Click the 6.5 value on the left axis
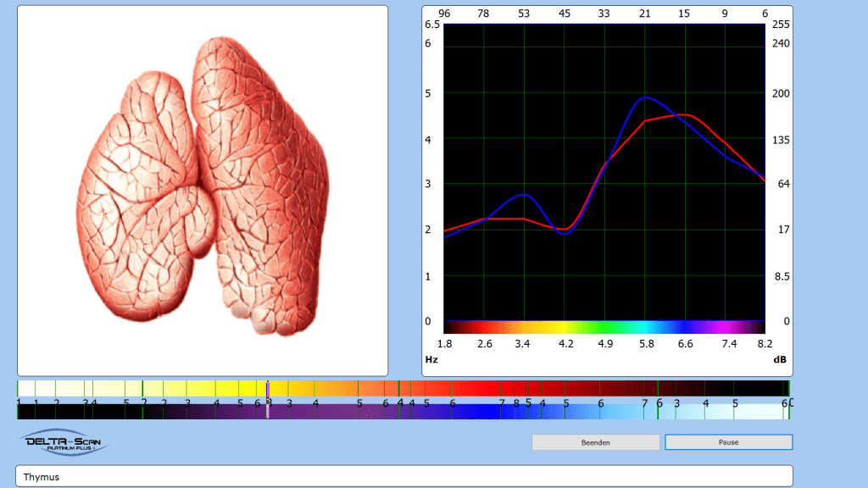 point(432,25)
